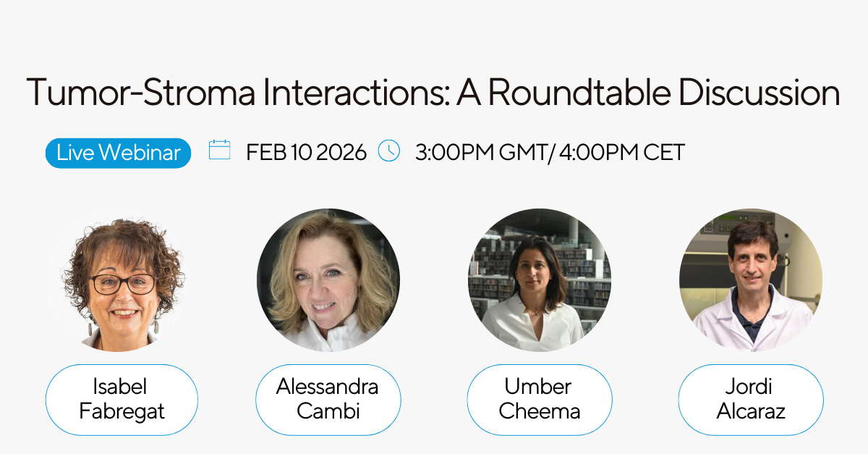Select the Alessandra Cambi name pill

328,400
